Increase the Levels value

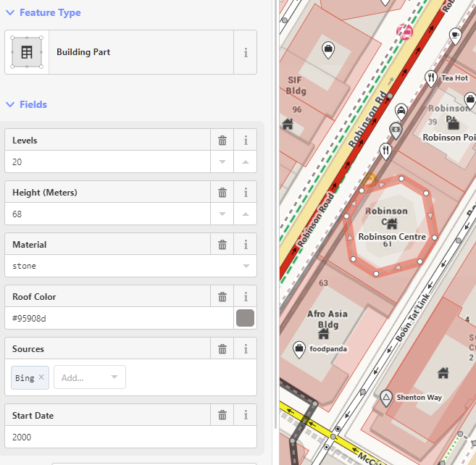pyautogui.click(x=246, y=162)
